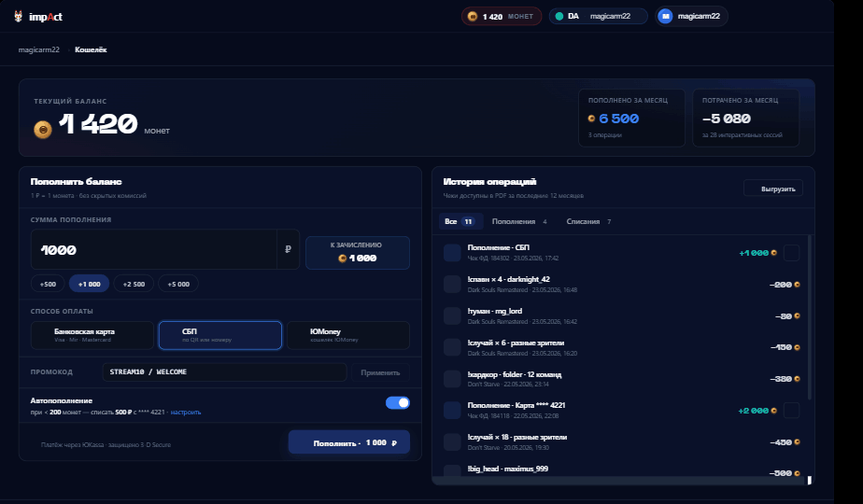Click the icon square of !туман - mg_lord row
The height and width of the screenshot is (504, 863).
point(452,315)
